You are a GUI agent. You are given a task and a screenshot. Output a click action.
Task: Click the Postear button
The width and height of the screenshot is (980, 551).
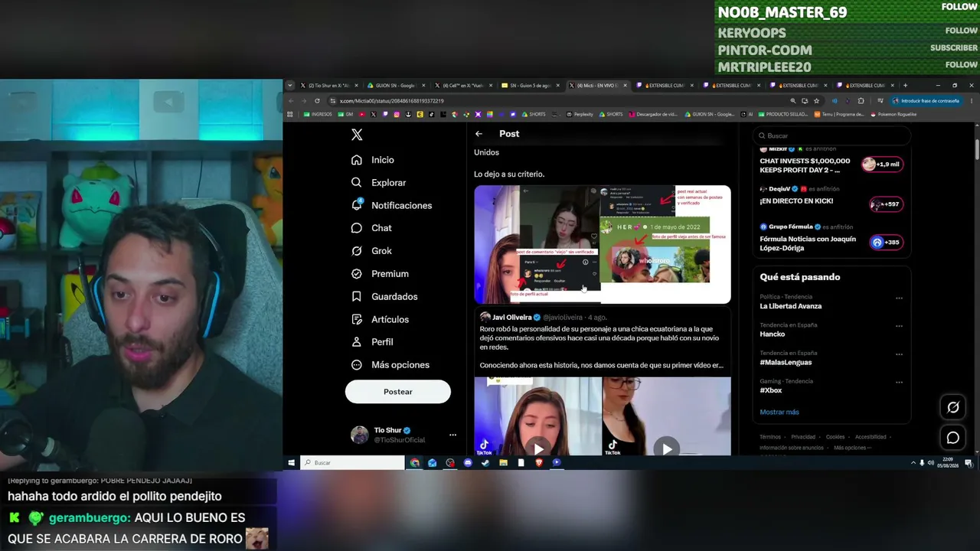click(398, 392)
